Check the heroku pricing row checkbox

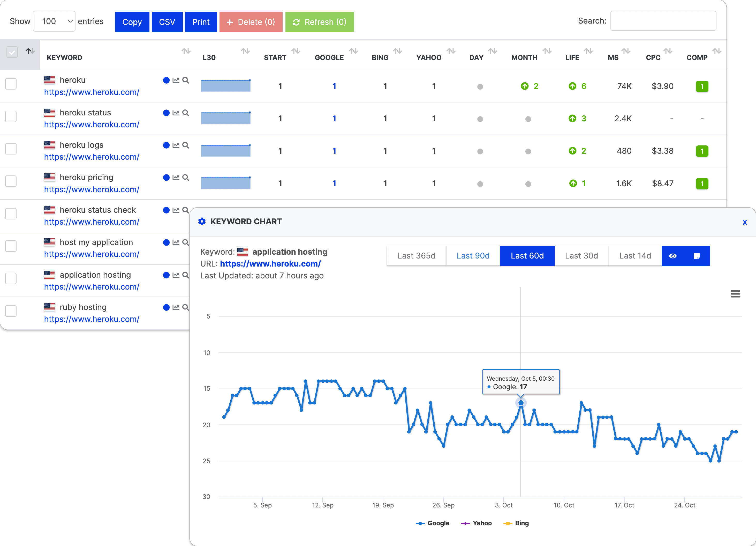tap(11, 181)
